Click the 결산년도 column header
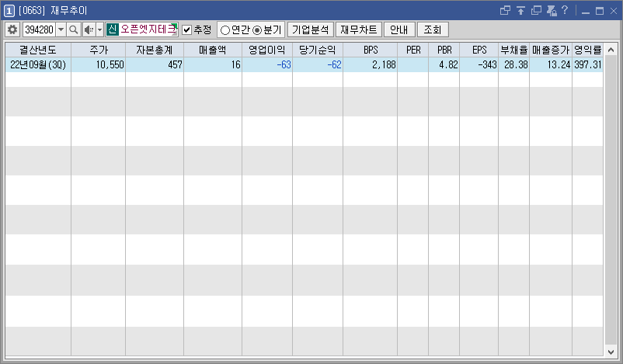The width and height of the screenshot is (623, 364). click(x=38, y=50)
